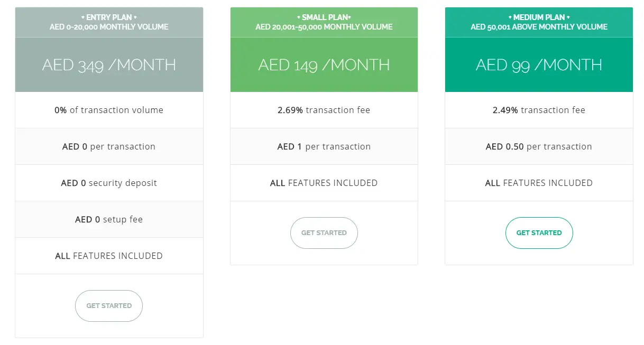Click the Small Plan GET STARTED button
The height and width of the screenshot is (345, 644).
click(324, 233)
